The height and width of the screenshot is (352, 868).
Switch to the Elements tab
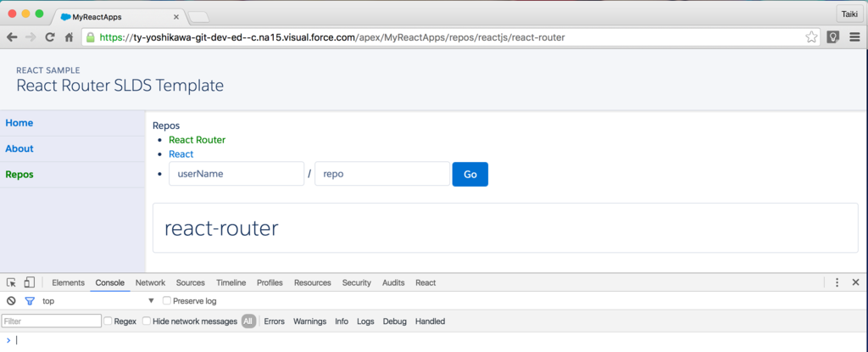click(68, 282)
